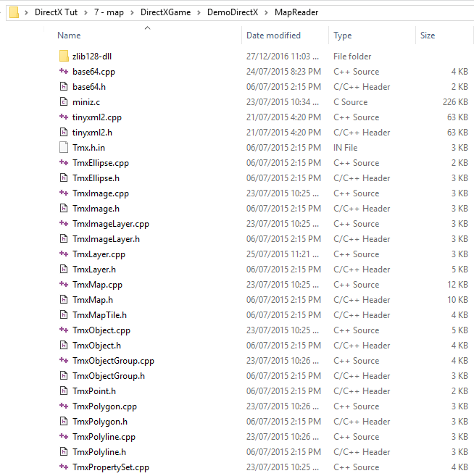
Task: Click the TmxImageLayer.h header icon
Action: coord(64,239)
